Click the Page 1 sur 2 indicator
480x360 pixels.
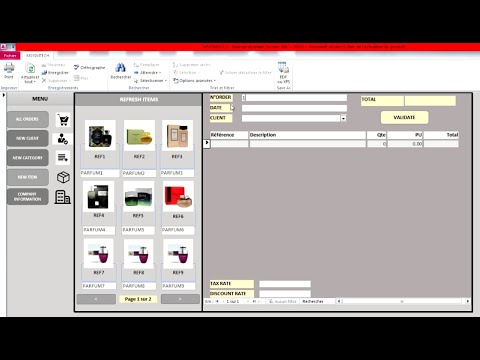138,299
